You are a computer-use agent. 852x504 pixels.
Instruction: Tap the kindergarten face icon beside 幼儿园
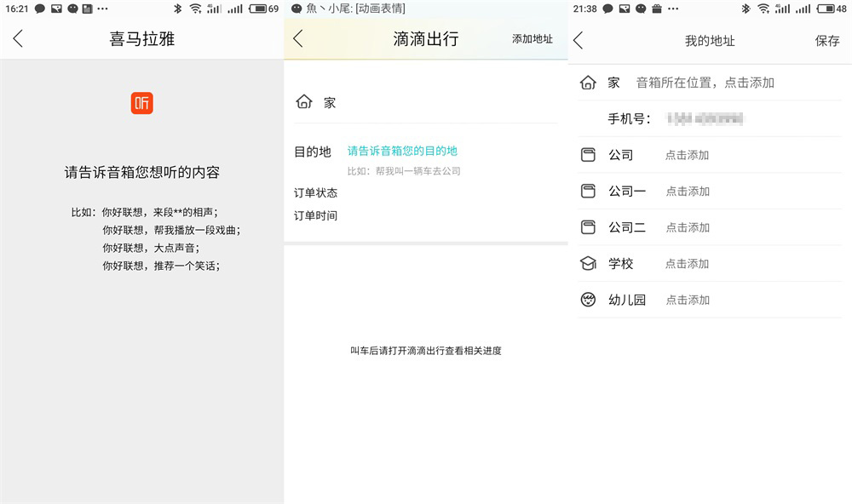[587, 300]
